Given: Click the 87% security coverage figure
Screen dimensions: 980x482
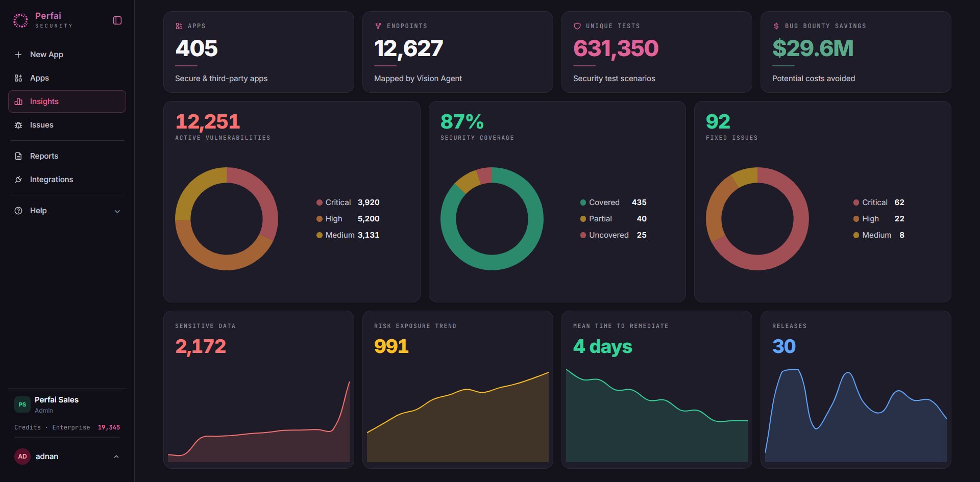Looking at the screenshot, I should coord(462,121).
